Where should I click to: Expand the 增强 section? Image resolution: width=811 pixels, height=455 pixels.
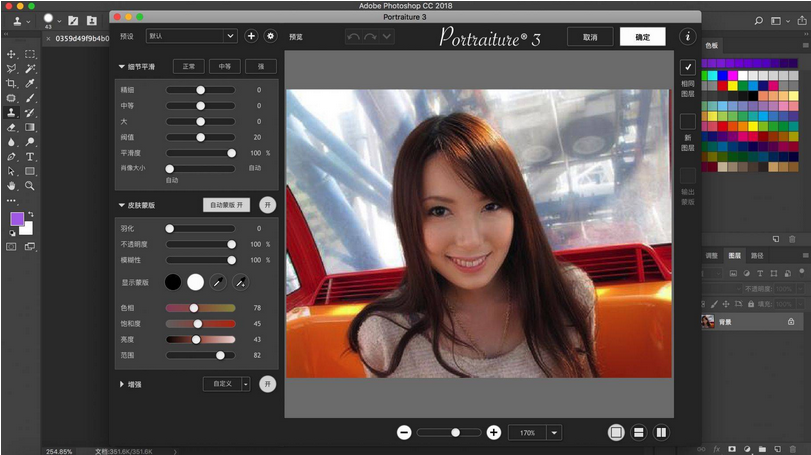coord(122,384)
